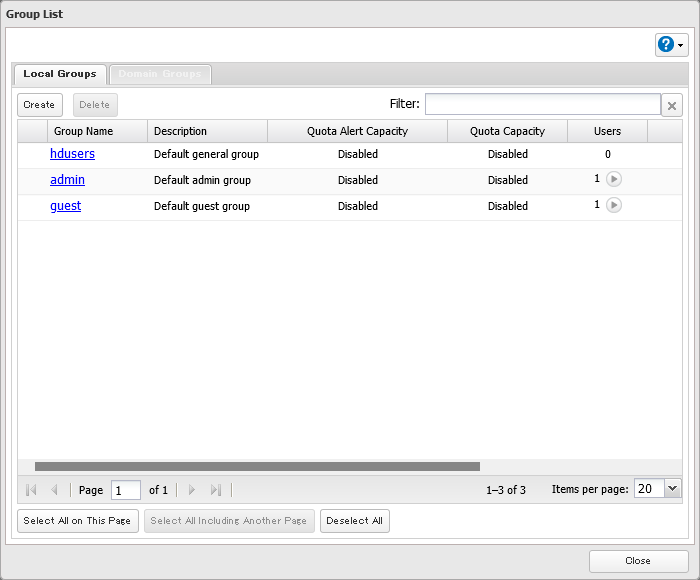Viewport: 700px width, 580px height.
Task: Go to the next page
Action: click(192, 490)
